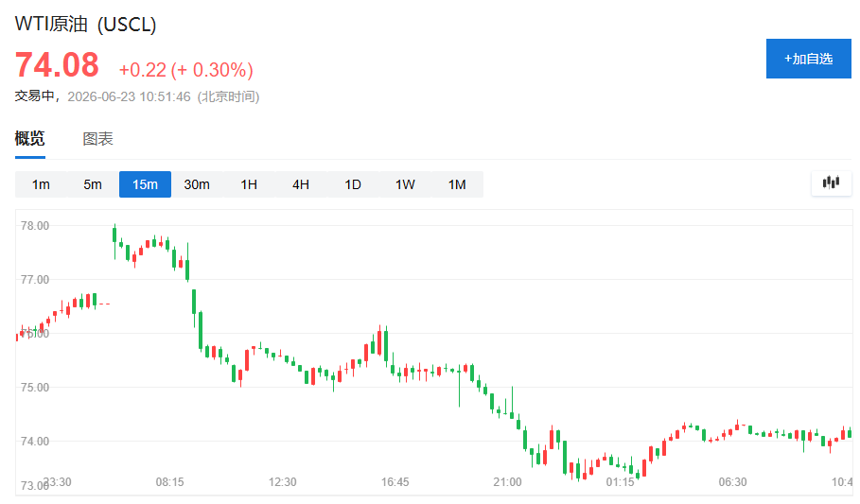This screenshot has width=860, height=504.
Task: Click the 74.00 price axis label
Action: coord(35,441)
